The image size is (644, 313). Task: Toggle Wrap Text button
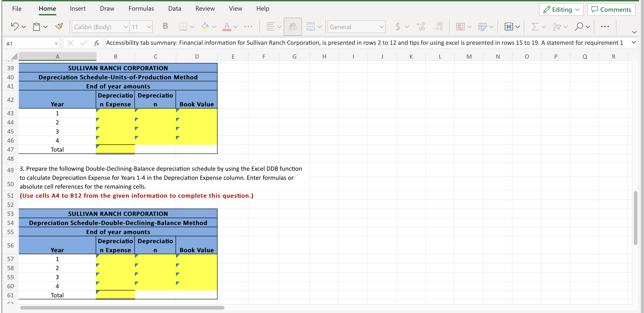pyautogui.click(x=293, y=26)
